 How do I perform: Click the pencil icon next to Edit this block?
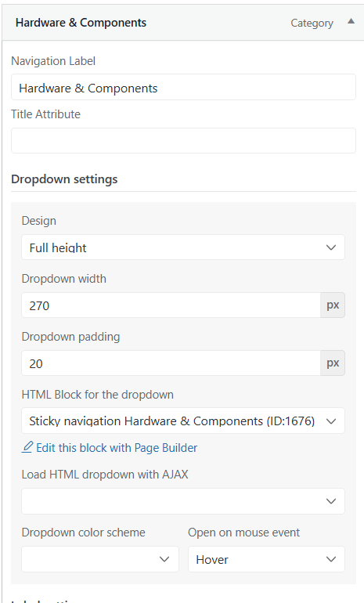27,447
